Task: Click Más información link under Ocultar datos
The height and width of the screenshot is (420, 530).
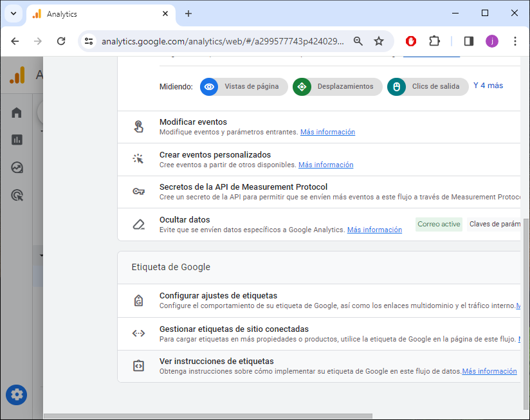Action: (x=374, y=230)
